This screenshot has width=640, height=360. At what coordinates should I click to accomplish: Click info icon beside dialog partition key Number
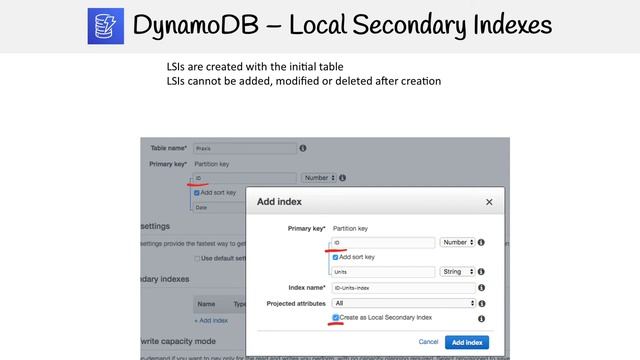pyautogui.click(x=481, y=242)
